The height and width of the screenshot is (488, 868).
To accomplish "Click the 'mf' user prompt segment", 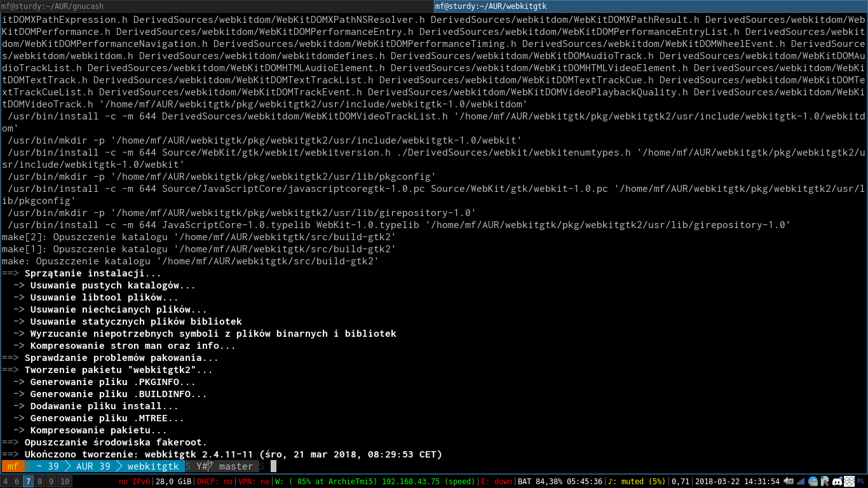I will [x=13, y=466].
